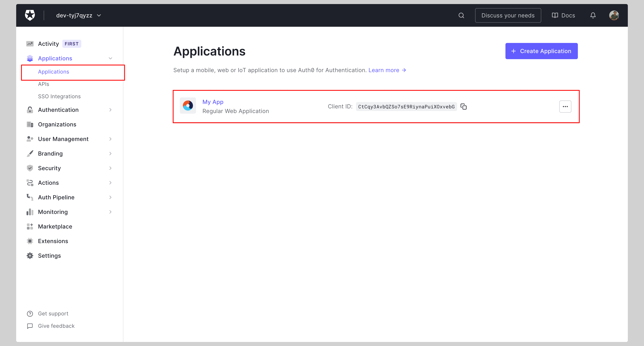Select the SSO Integrations menu item
Viewport: 644px width, 346px height.
[x=59, y=96]
